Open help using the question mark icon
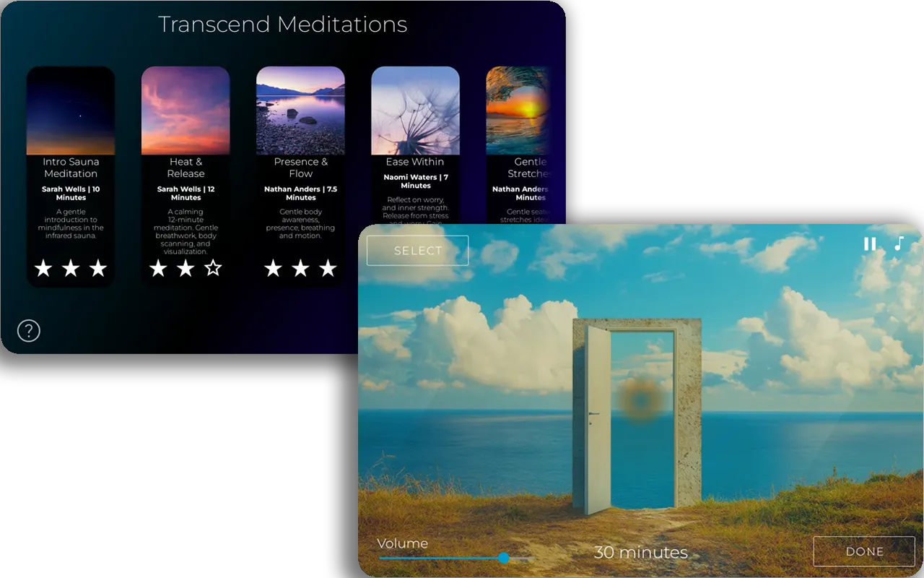The width and height of the screenshot is (924, 578). coord(27,331)
